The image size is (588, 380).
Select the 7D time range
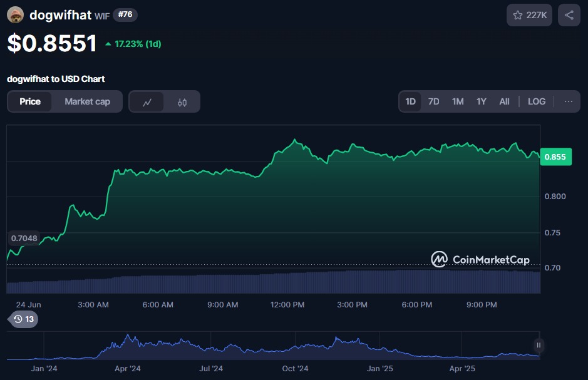pos(433,101)
